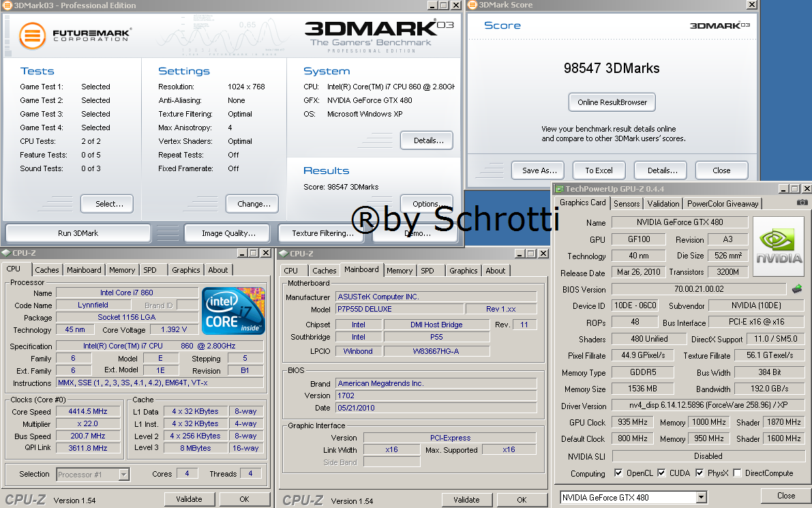Click the GPU Clock 935 MHz field
The height and width of the screenshot is (508, 812).
[x=632, y=422]
